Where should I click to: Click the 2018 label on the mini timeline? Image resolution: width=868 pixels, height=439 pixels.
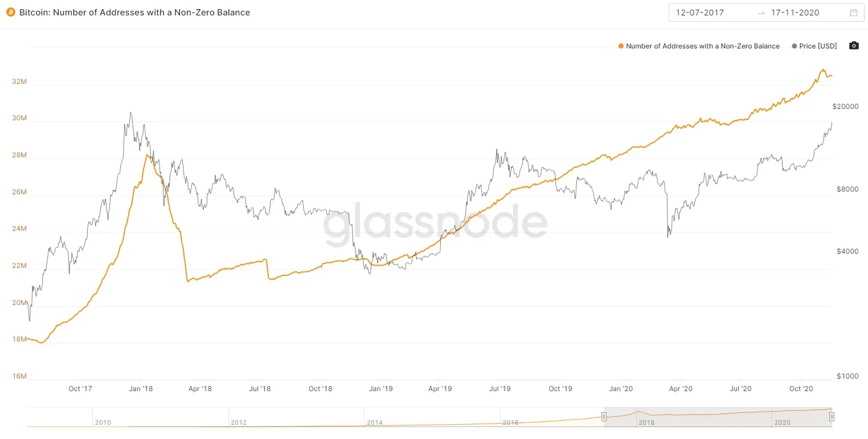648,422
